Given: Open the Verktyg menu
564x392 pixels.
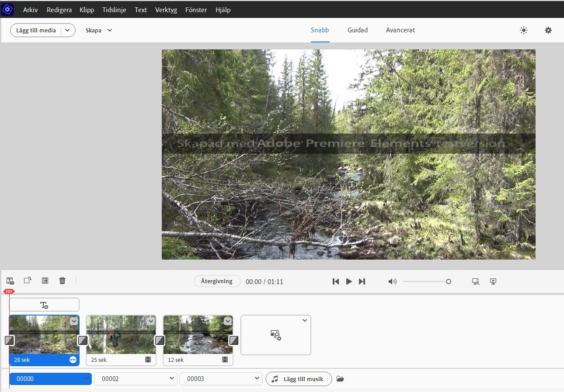Looking at the screenshot, I should [x=166, y=10].
